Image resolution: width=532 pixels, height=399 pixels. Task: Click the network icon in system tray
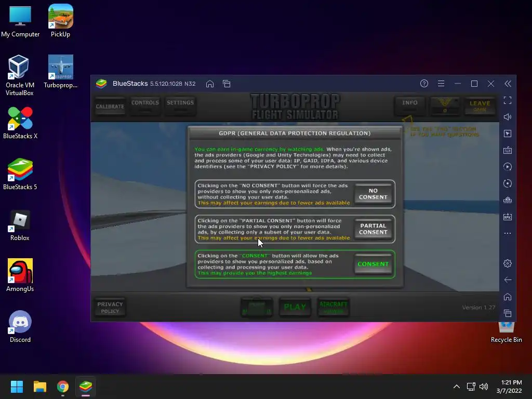(471, 387)
